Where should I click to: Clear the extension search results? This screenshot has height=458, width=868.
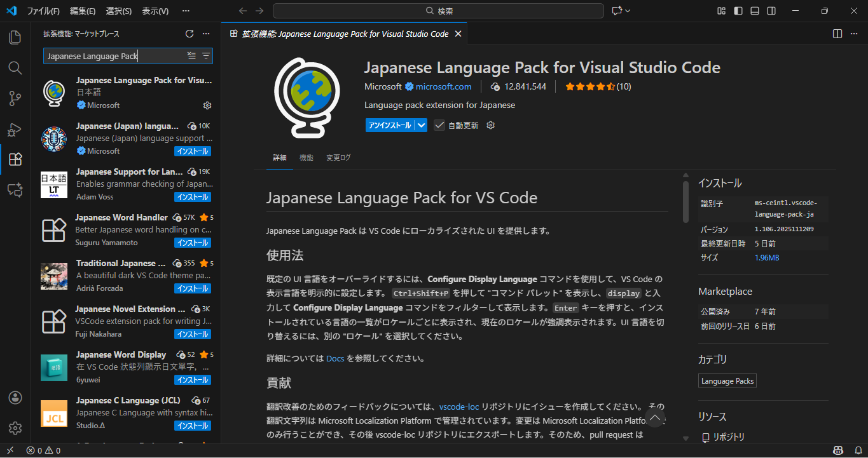[x=191, y=56]
